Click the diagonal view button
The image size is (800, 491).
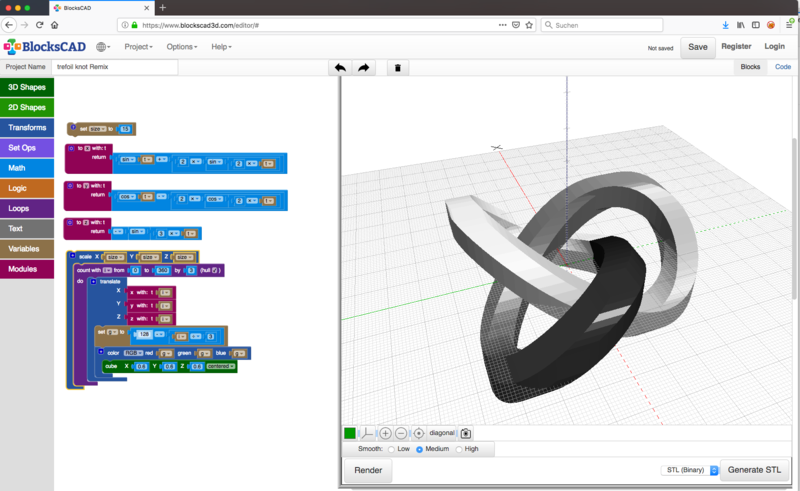pyautogui.click(x=441, y=433)
